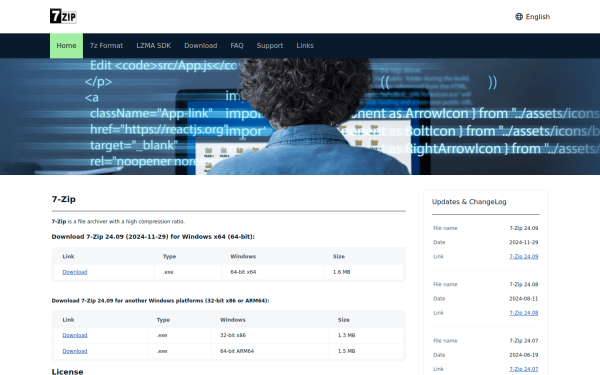Screen dimensions: 600x375
Task: Open the Links nav item
Action: click(x=305, y=46)
